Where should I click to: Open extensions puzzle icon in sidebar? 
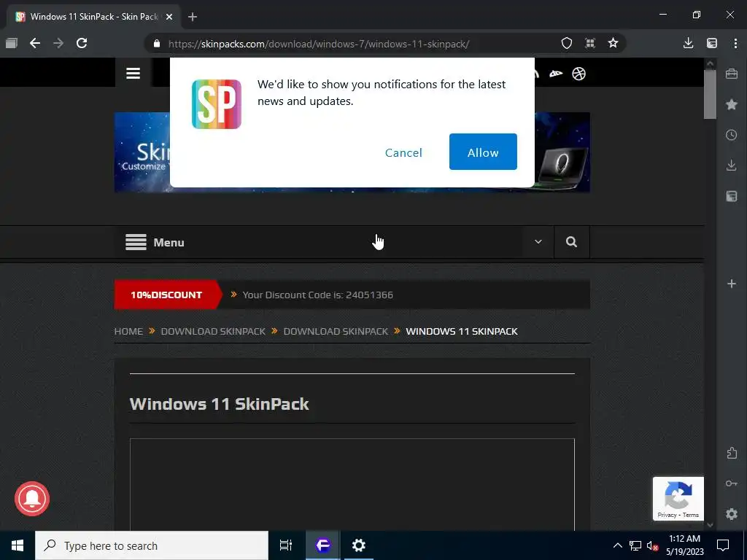pyautogui.click(x=732, y=453)
